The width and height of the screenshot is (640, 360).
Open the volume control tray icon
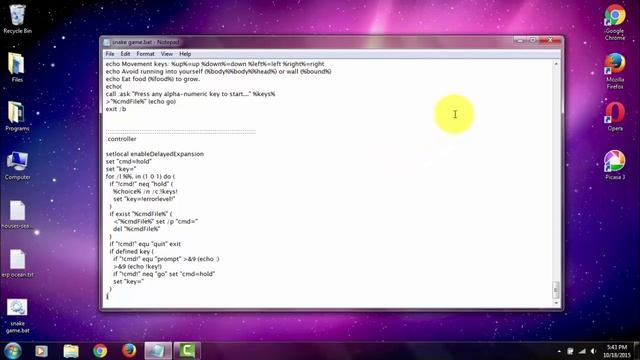point(593,351)
